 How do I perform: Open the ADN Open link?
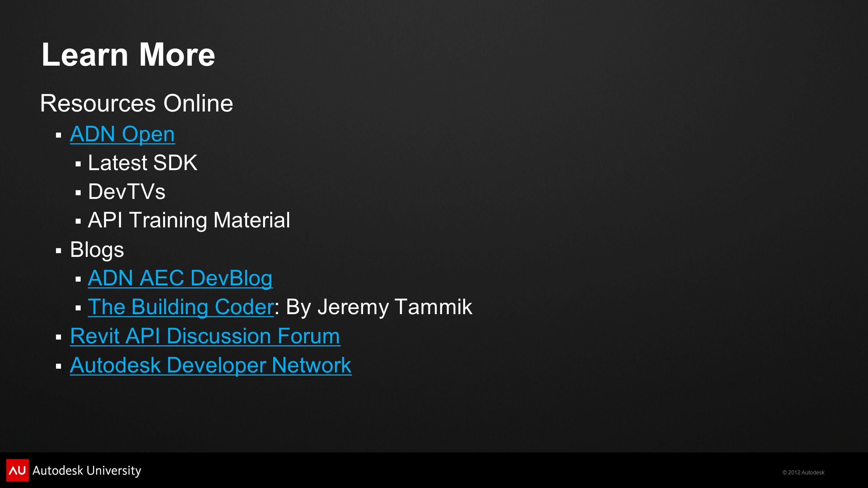point(122,134)
